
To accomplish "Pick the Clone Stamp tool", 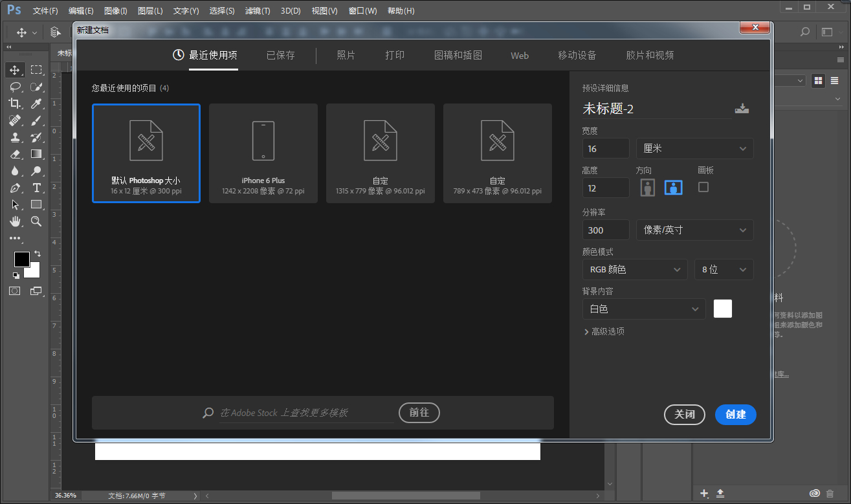I will click(x=16, y=137).
